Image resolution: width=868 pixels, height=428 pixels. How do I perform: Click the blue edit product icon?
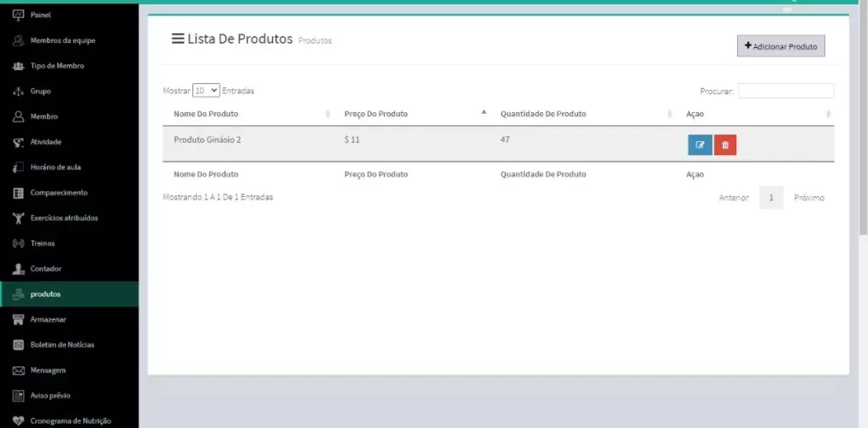point(700,145)
